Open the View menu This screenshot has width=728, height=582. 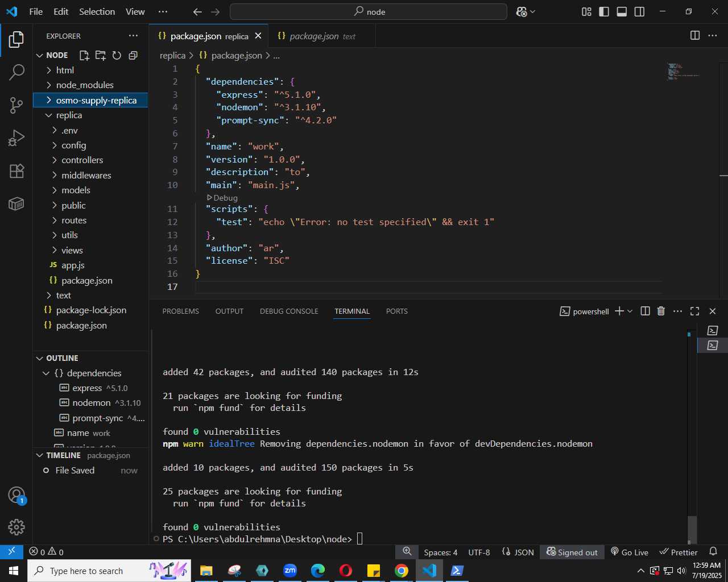135,11
